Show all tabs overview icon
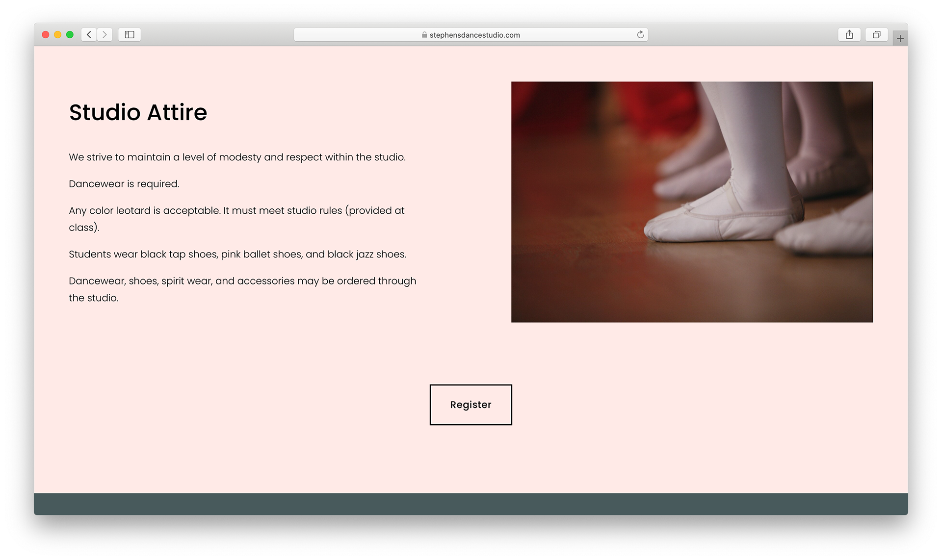 (876, 35)
